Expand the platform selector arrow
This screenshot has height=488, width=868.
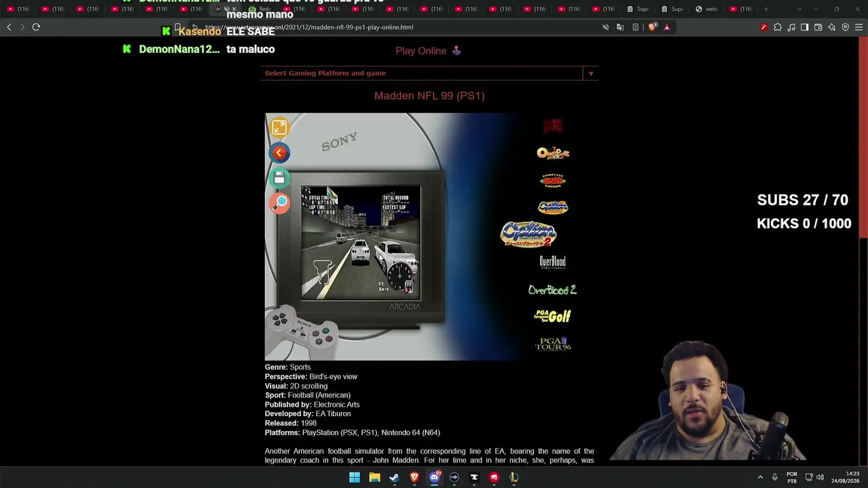tap(591, 73)
